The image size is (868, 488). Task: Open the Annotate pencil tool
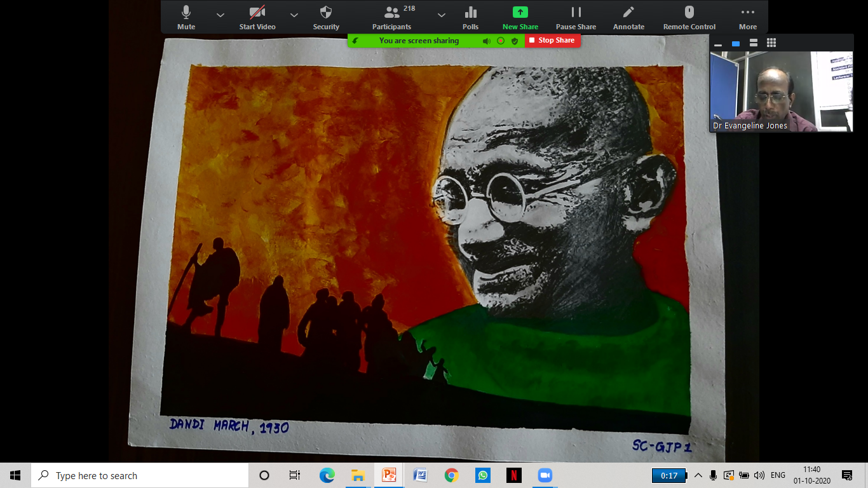[x=628, y=17]
